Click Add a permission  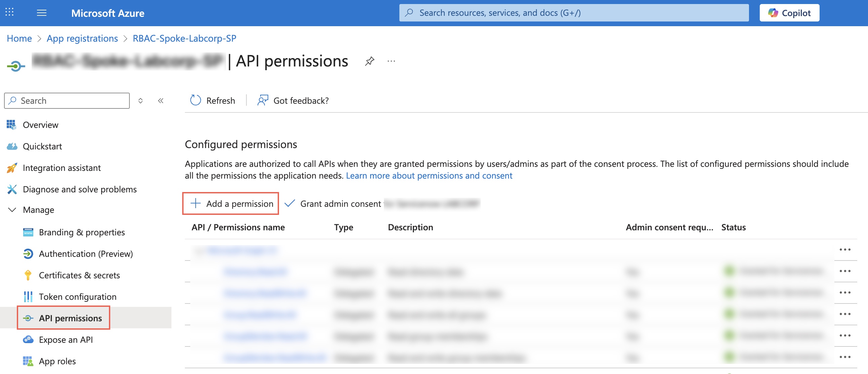[231, 204]
